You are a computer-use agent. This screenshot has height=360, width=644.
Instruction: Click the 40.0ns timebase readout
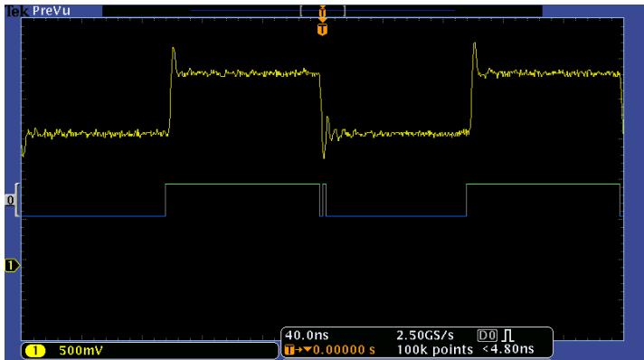pyautogui.click(x=307, y=336)
